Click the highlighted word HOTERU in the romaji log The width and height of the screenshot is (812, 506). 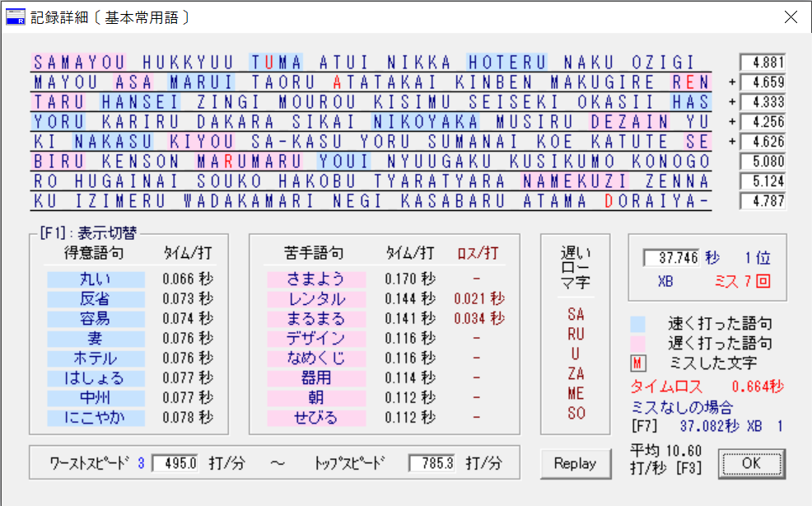coord(507,63)
